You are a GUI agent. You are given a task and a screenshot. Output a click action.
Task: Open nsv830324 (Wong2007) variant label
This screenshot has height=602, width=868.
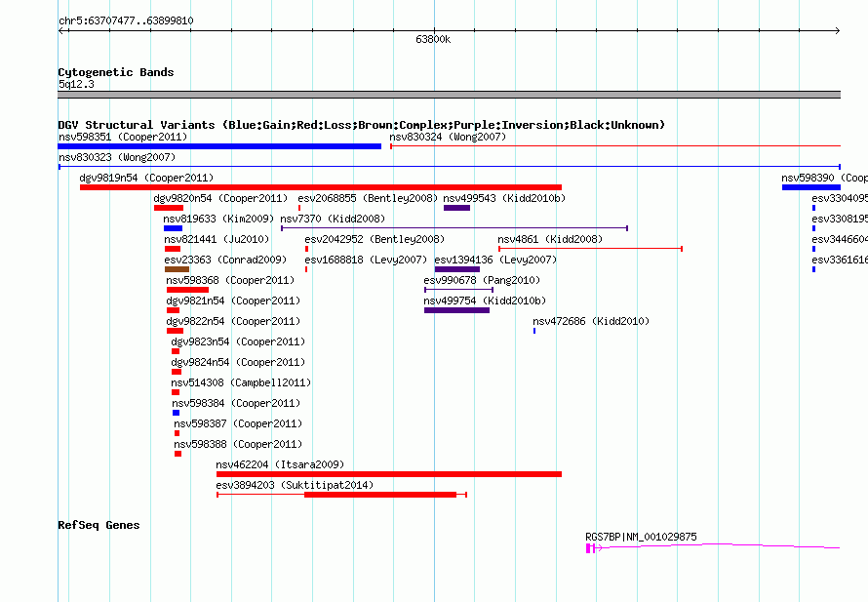coord(448,137)
